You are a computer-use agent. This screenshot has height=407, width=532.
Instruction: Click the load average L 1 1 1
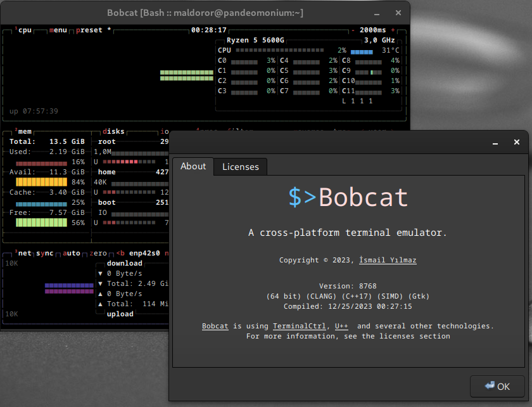(x=357, y=101)
